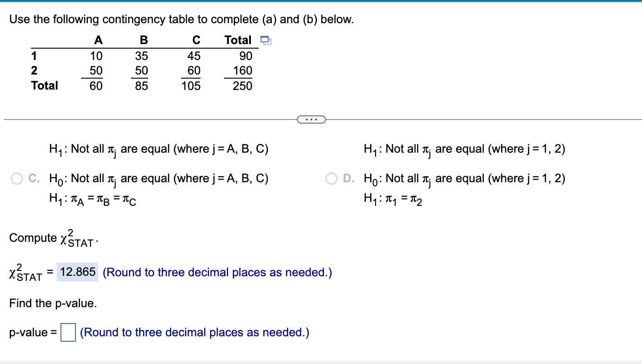Click column header B in the table
The image size is (642, 364).
[144, 40]
